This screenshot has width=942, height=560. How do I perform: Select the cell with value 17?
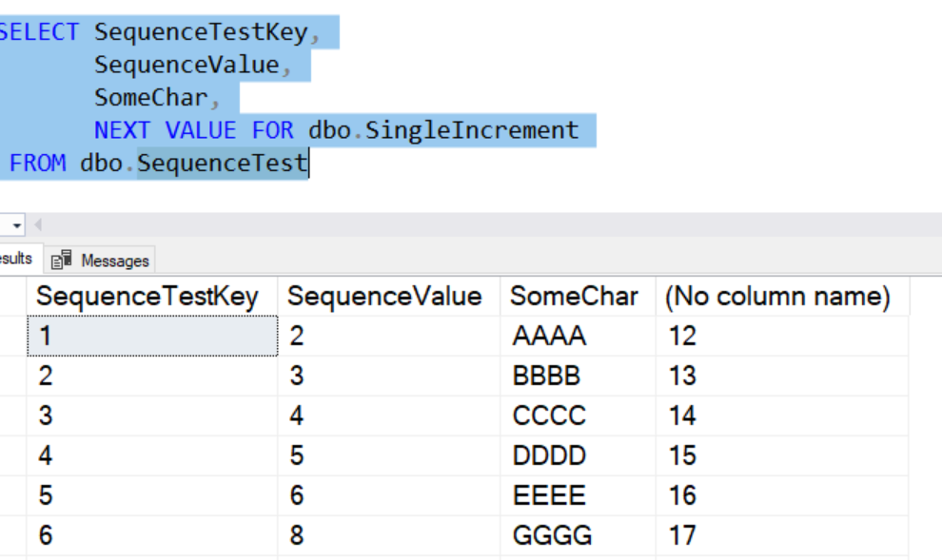pos(682,536)
